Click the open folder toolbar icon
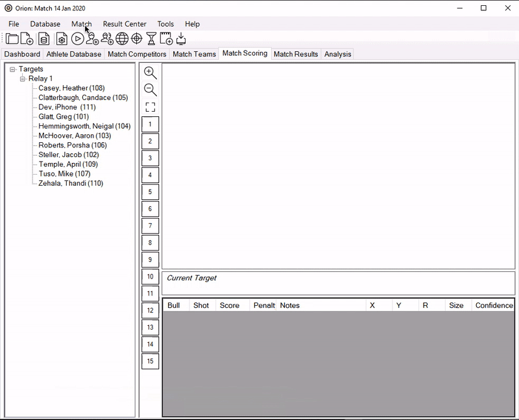 [12, 39]
